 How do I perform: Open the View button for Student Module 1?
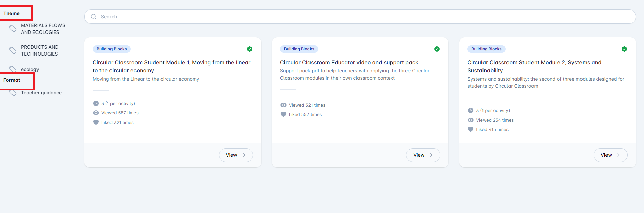236,155
